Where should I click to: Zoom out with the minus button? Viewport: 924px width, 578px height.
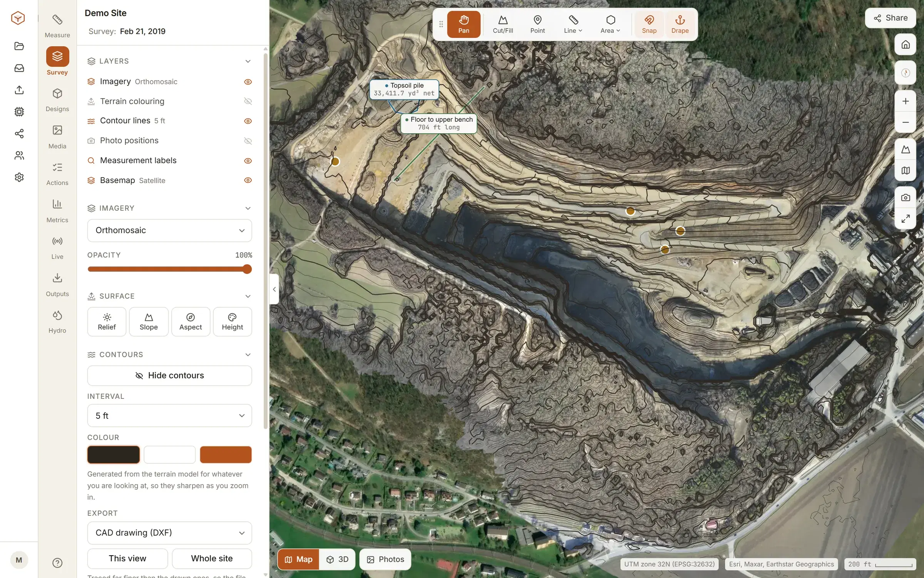[x=906, y=123]
